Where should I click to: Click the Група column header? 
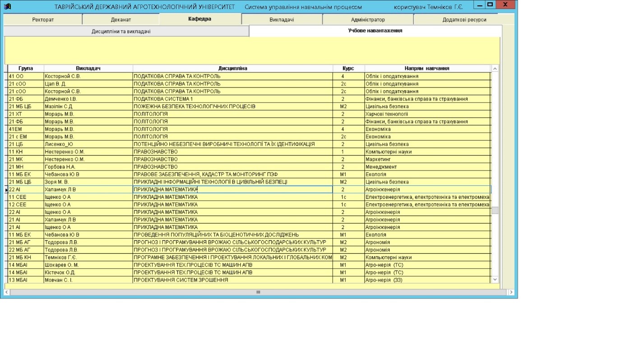point(26,69)
